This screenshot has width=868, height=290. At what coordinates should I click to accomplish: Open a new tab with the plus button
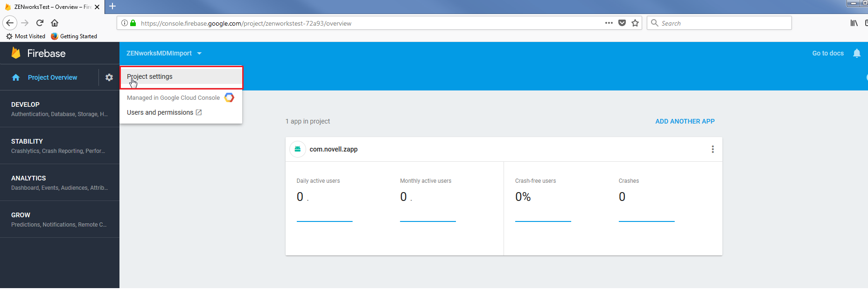point(112,7)
